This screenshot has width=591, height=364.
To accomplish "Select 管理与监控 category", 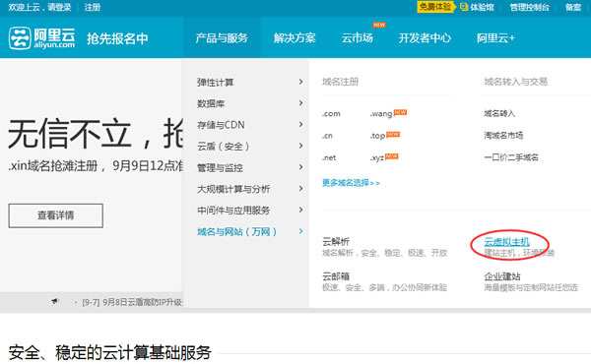I will [220, 167].
